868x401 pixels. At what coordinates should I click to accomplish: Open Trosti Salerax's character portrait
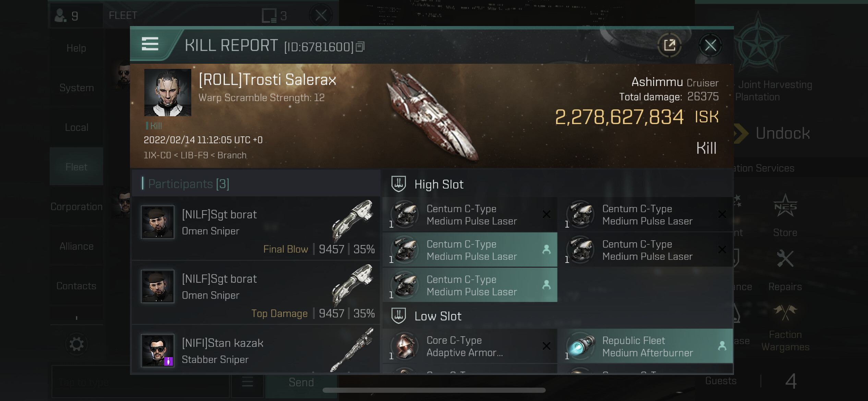[168, 93]
